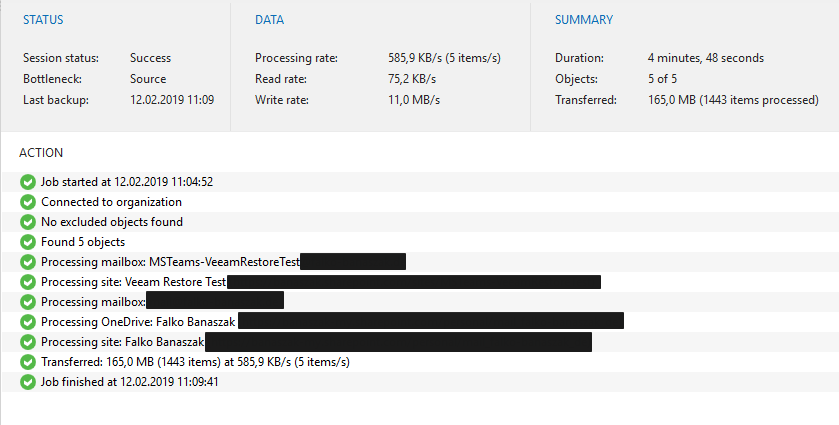Click success icon beside Job started entry
Screen dimensions: 839x425
[28, 182]
